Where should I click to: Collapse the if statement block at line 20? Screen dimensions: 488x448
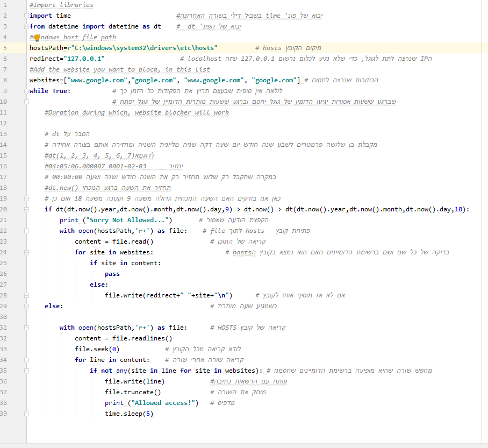(25, 209)
